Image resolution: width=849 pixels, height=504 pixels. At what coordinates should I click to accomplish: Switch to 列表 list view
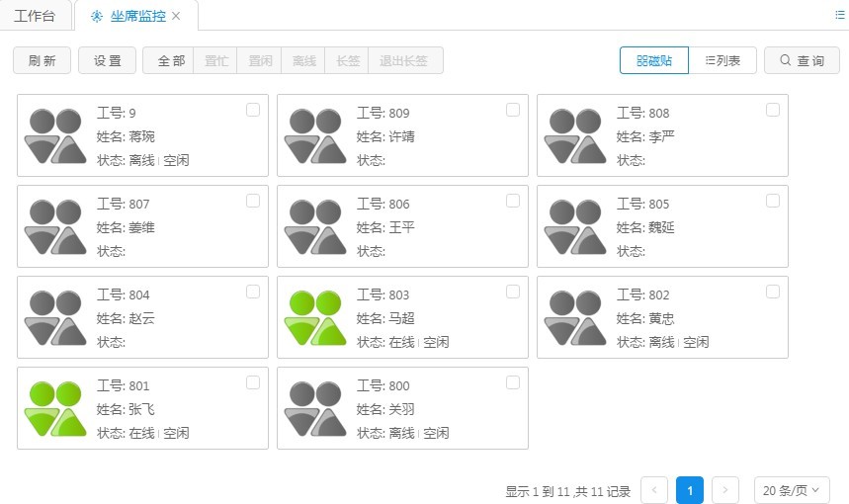click(x=722, y=60)
